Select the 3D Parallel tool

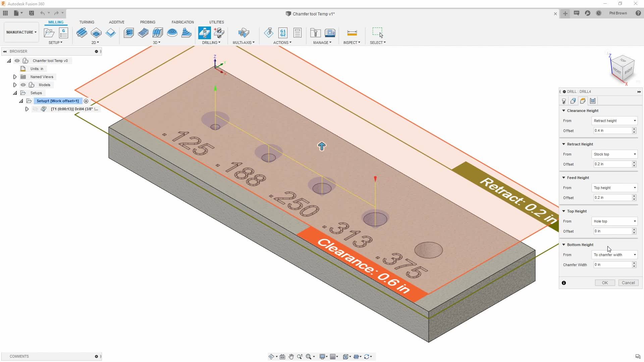(158, 33)
